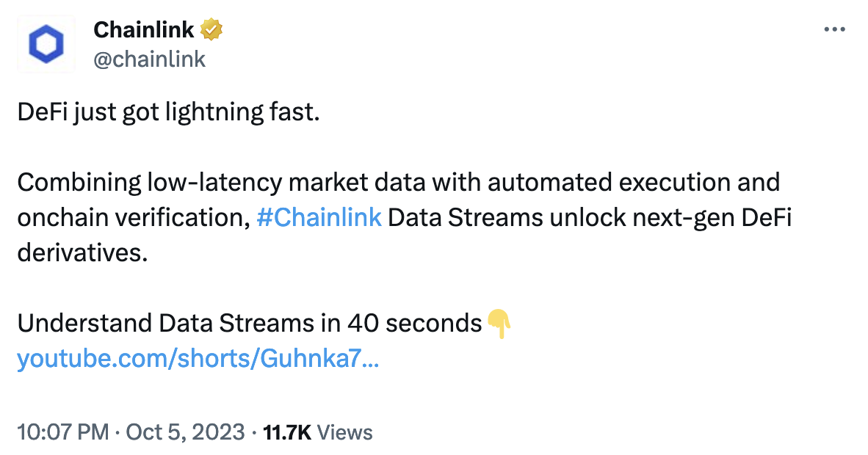Open the #Chainlink hashtag link
868x455 pixels.
[319, 217]
